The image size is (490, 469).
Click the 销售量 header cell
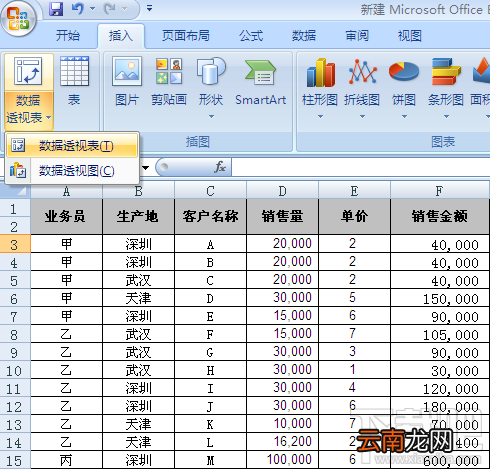point(282,217)
